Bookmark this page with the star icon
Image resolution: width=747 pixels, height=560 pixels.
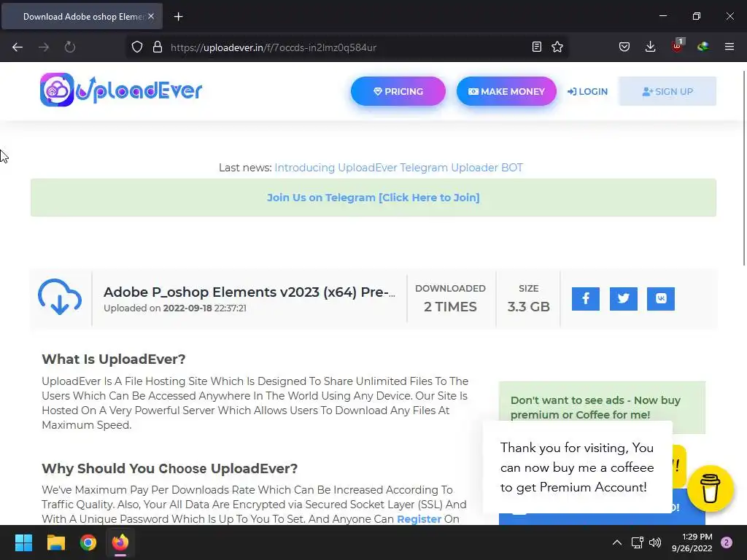click(557, 47)
